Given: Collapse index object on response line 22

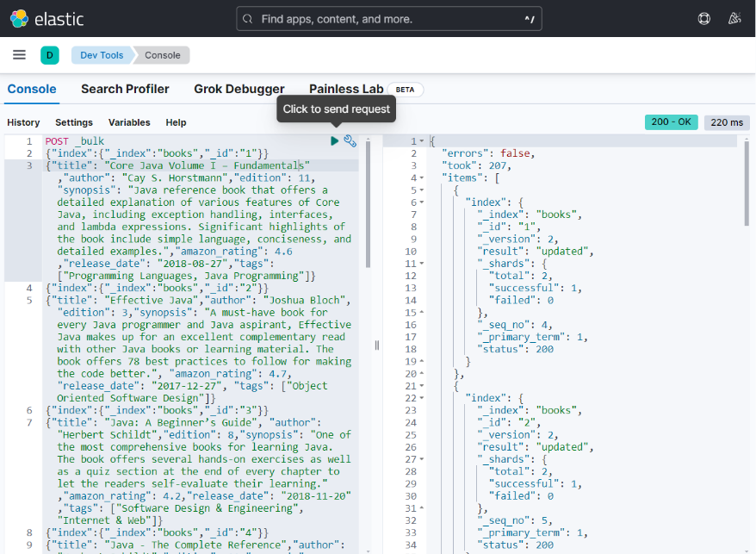Looking at the screenshot, I should [x=422, y=398].
